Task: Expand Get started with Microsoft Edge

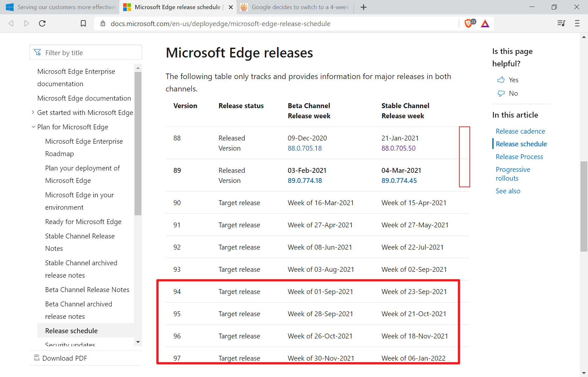Action: 33,112
